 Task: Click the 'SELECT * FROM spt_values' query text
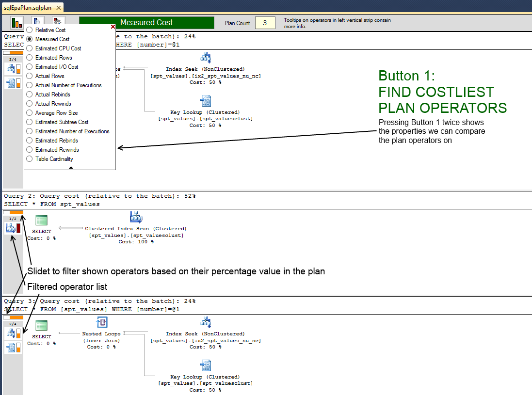click(x=52, y=204)
